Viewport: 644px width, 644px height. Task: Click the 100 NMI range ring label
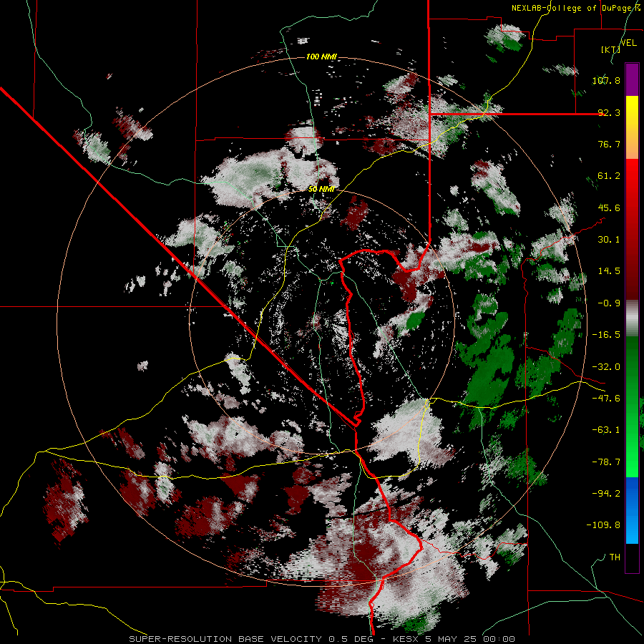[321, 57]
